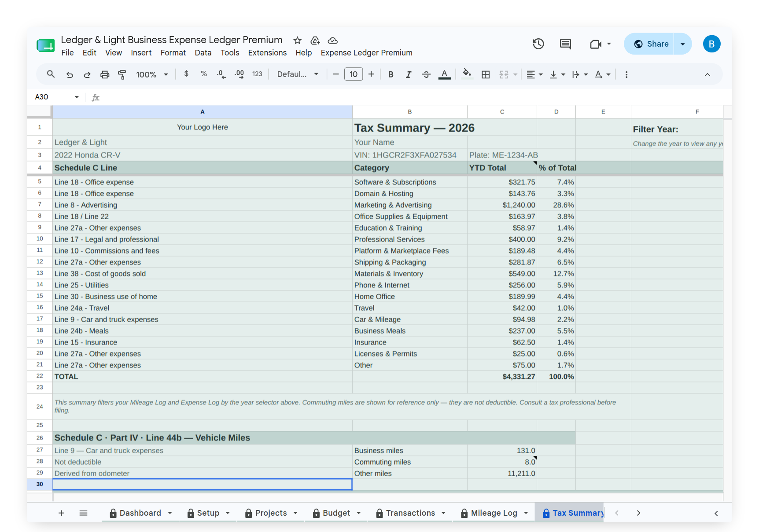Viewport: 759px width, 532px height.
Task: Undo the last action
Action: coord(70,74)
